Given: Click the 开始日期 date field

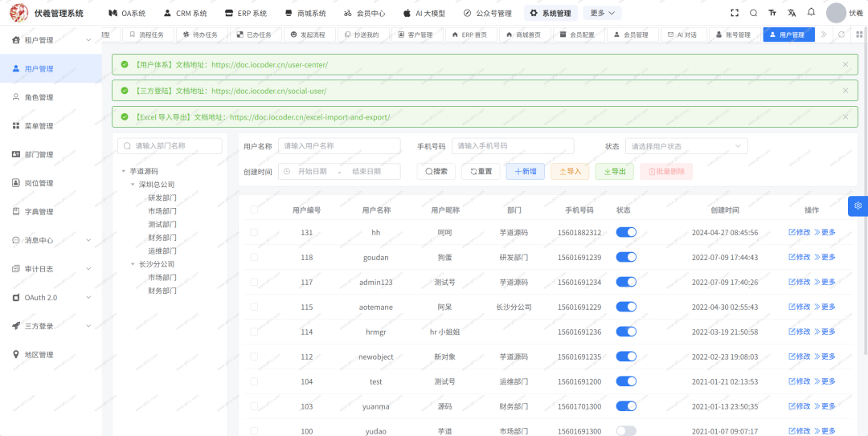Looking at the screenshot, I should (312, 172).
